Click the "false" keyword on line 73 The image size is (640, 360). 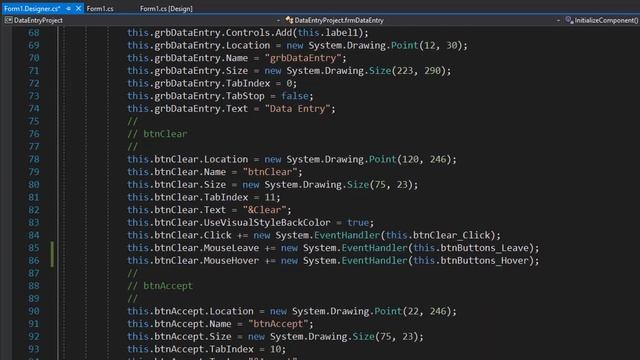tap(295, 96)
